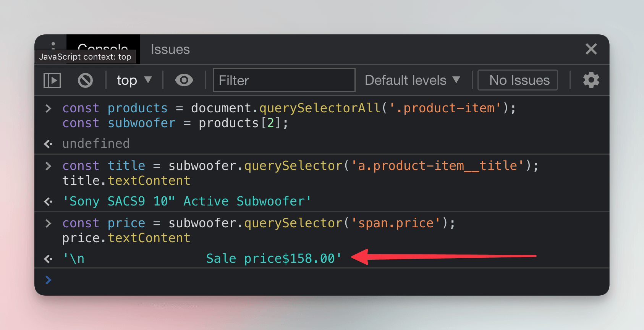Create a live expression with the eye icon
The width and height of the screenshot is (644, 330).
[184, 80]
